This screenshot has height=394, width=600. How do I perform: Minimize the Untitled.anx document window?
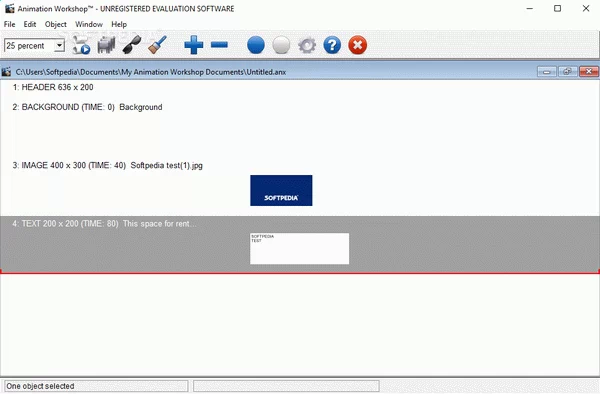(x=546, y=72)
